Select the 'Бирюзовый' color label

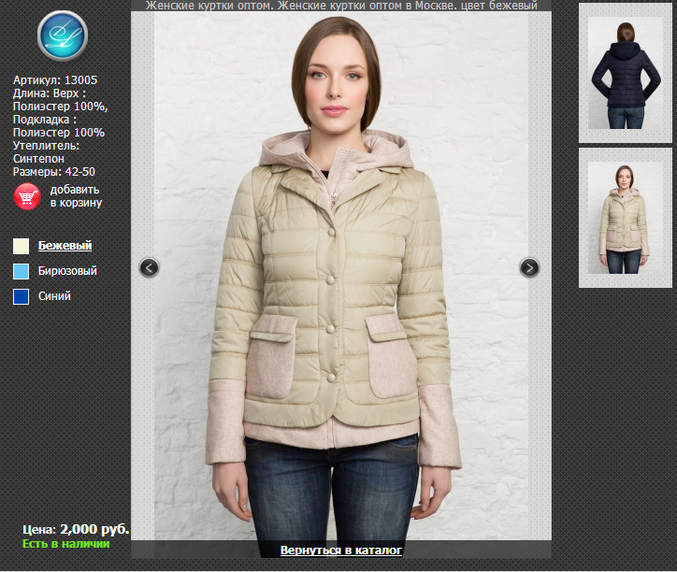68,271
